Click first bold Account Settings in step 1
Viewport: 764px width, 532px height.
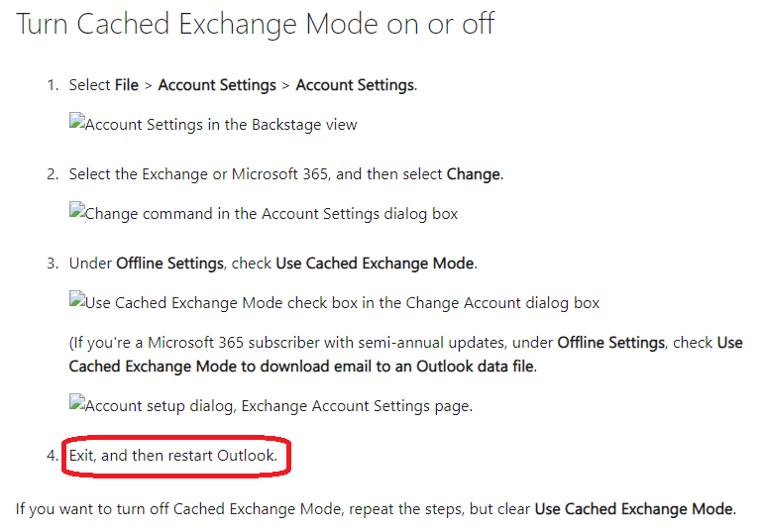217,85
